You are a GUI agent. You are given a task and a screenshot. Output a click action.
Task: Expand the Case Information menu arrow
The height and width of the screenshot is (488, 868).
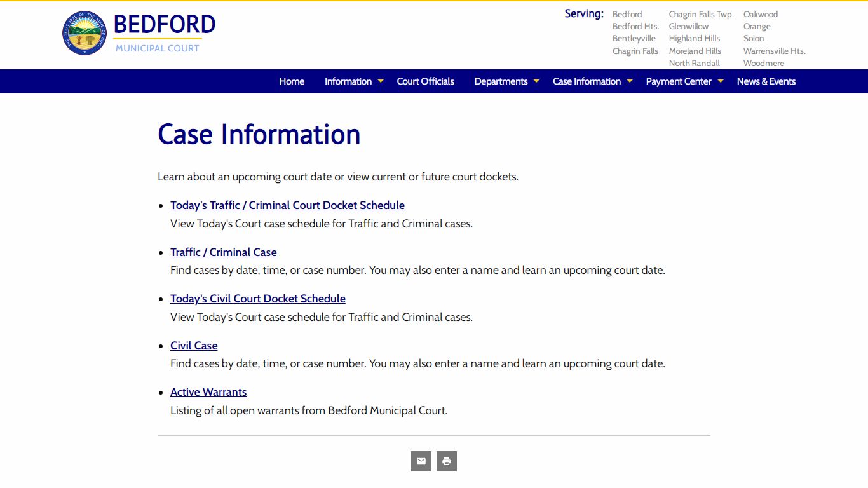pyautogui.click(x=630, y=81)
